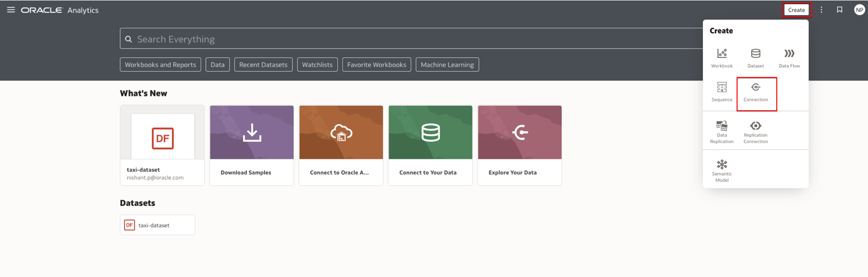
Task: Open the hamburger navigation menu
Action: pos(11,10)
